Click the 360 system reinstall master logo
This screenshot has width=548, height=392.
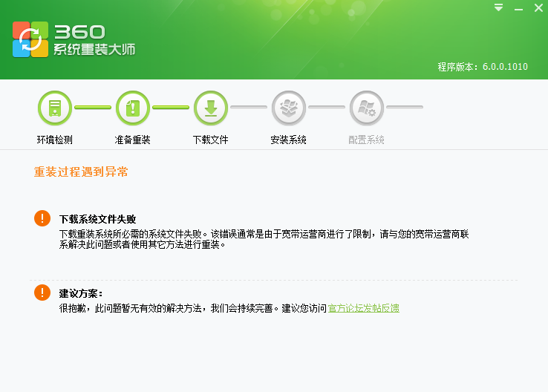pos(30,39)
